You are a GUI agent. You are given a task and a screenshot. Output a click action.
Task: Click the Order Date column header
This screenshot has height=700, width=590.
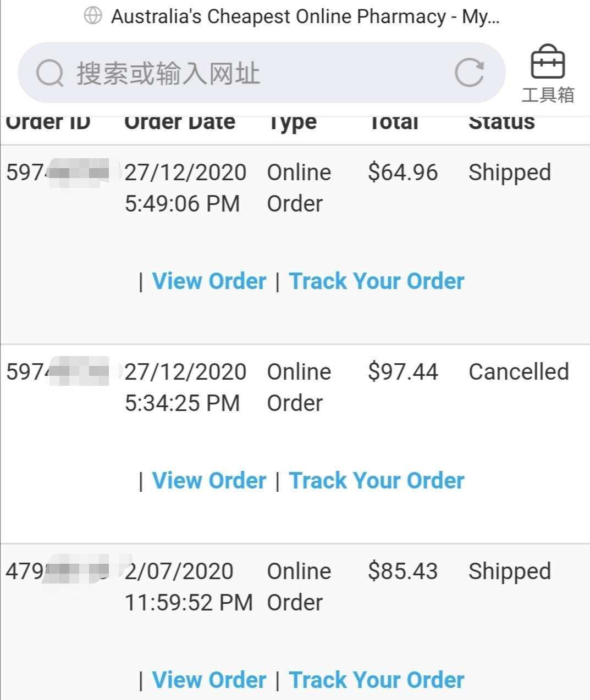[180, 122]
